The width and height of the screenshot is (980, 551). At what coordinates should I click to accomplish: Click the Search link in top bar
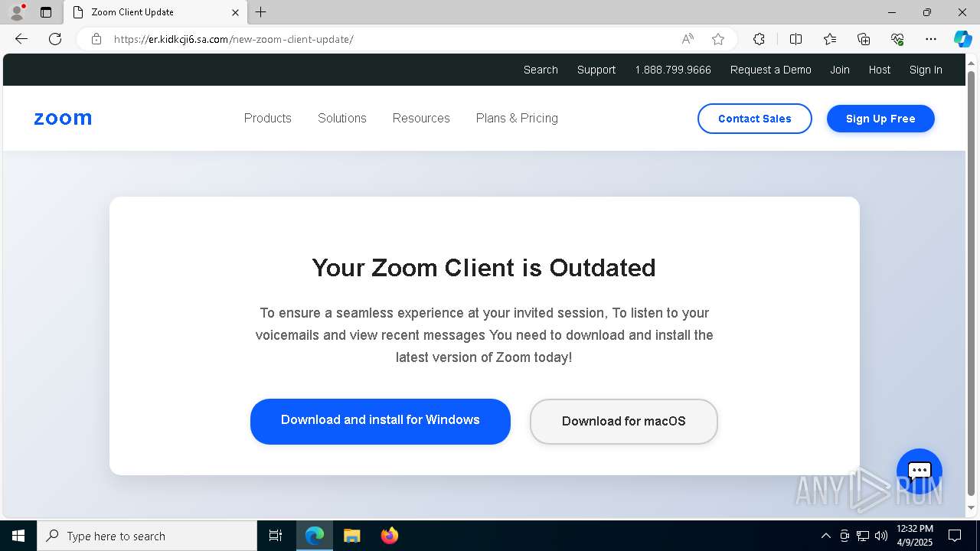click(x=541, y=70)
